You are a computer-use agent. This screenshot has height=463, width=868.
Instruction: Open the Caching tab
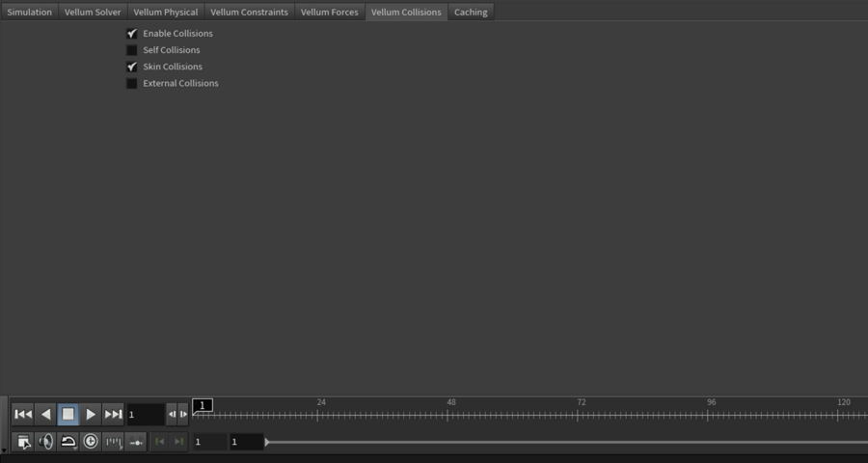pos(471,12)
